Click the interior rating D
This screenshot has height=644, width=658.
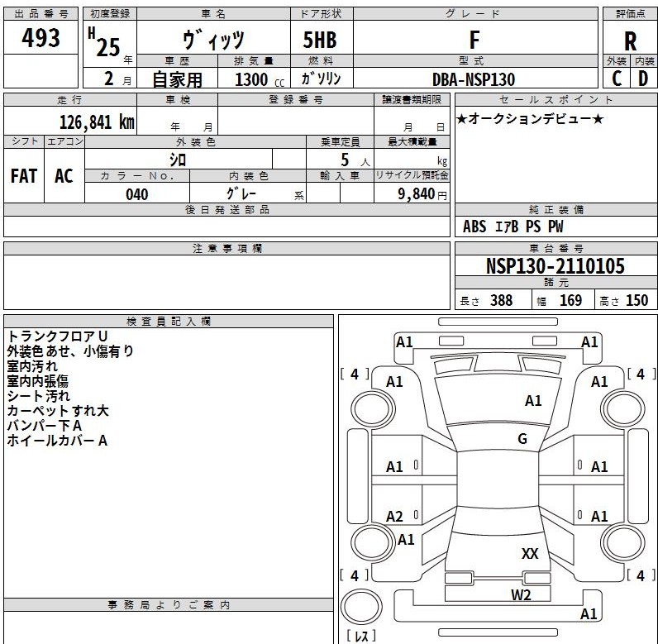(643, 78)
